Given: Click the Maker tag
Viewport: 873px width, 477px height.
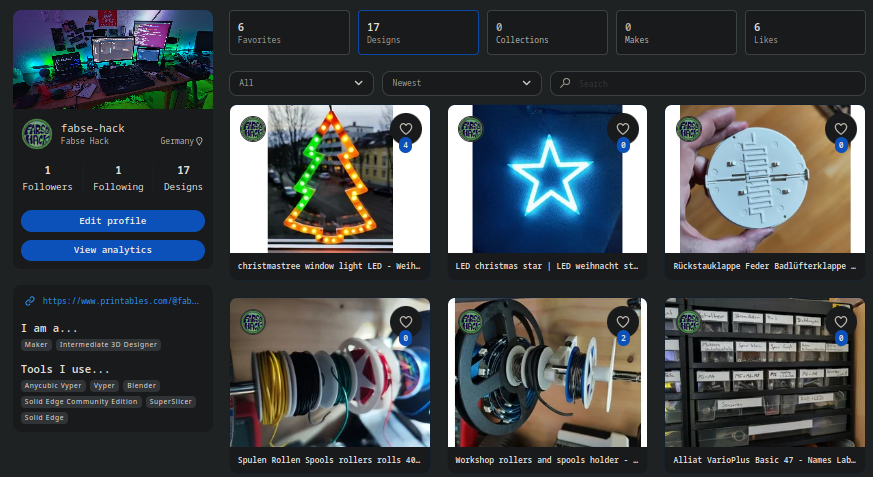Looking at the screenshot, I should 36,345.
